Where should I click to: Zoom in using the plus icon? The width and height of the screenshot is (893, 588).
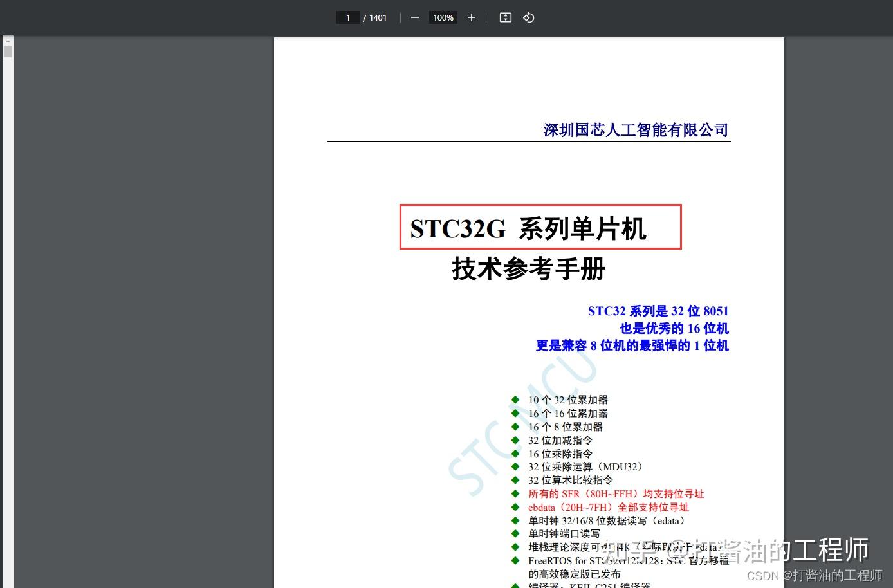471,17
